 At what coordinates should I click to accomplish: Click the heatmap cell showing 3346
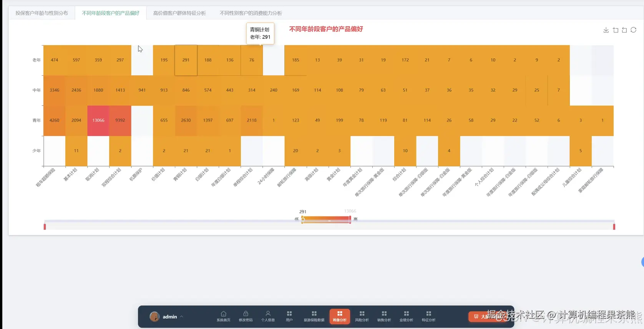(55, 90)
